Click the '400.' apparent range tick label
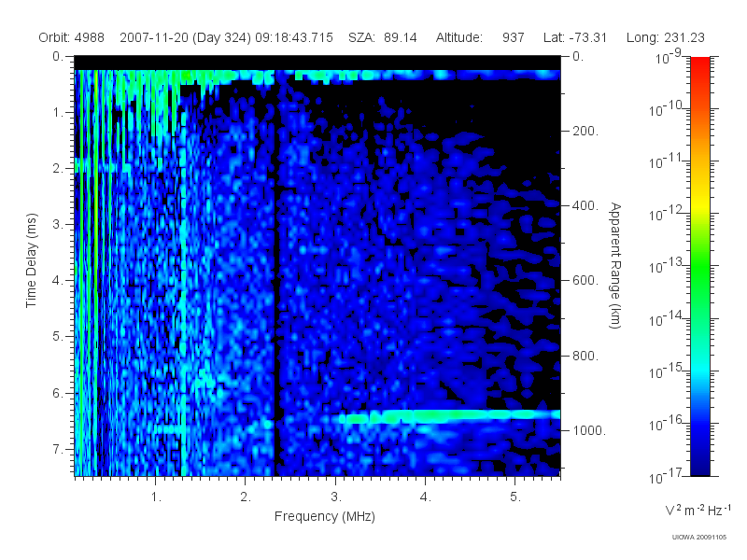 (585, 205)
